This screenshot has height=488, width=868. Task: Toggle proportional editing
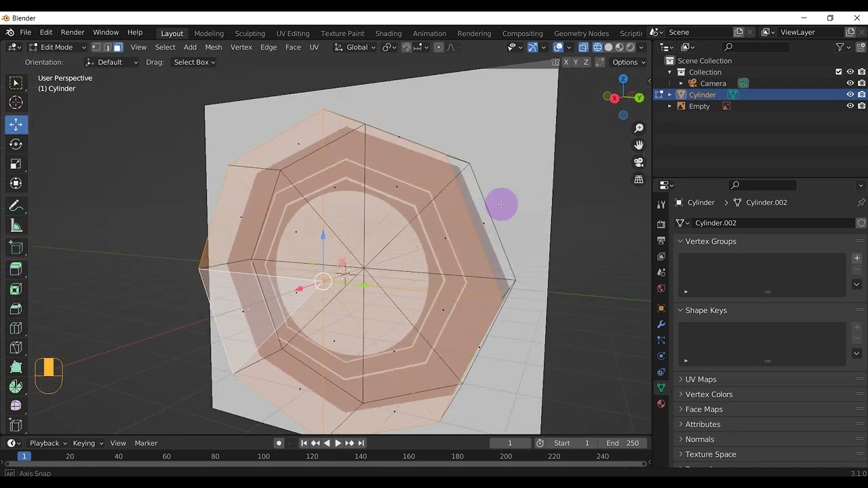point(439,47)
